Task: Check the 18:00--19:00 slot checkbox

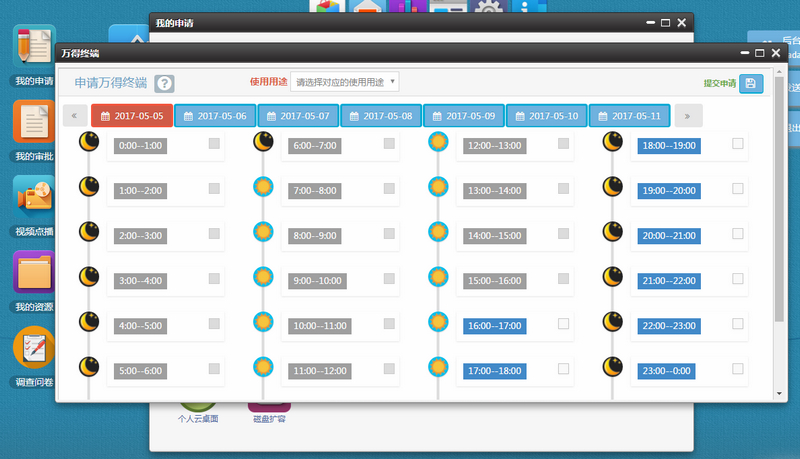Action: [738, 144]
